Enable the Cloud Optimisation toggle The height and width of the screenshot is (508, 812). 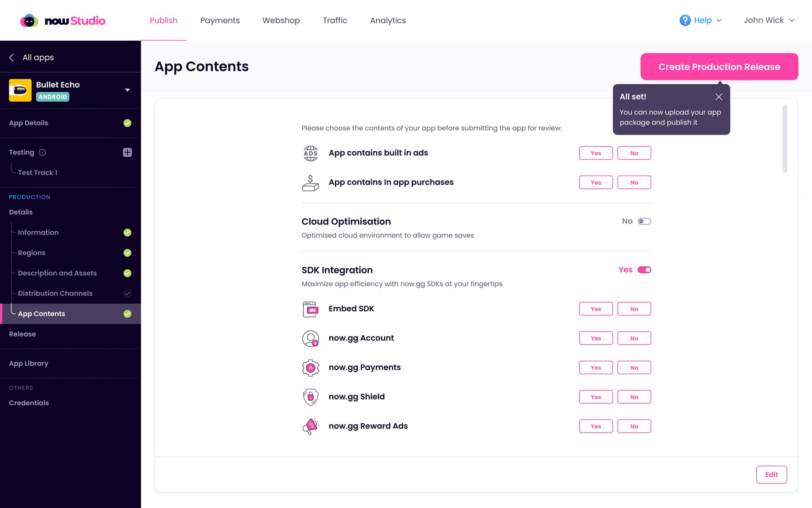point(645,221)
